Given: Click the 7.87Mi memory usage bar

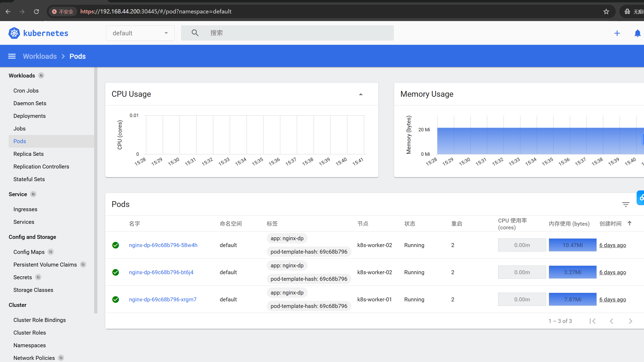Looking at the screenshot, I should tap(573, 299).
